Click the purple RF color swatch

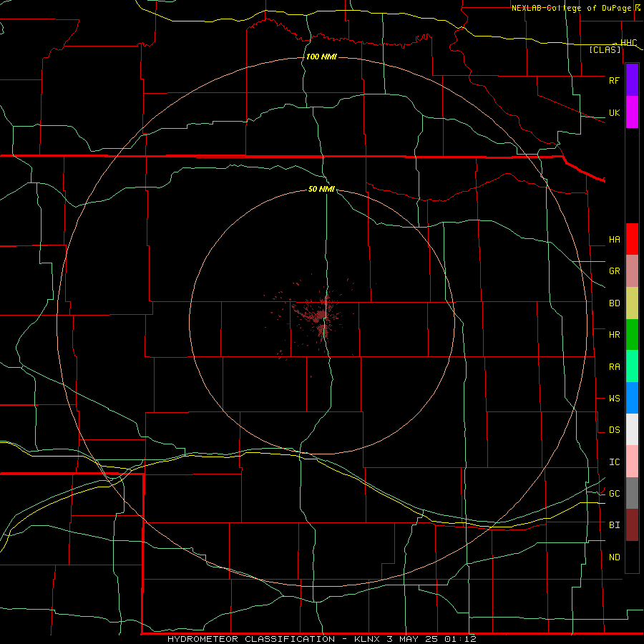point(632,80)
